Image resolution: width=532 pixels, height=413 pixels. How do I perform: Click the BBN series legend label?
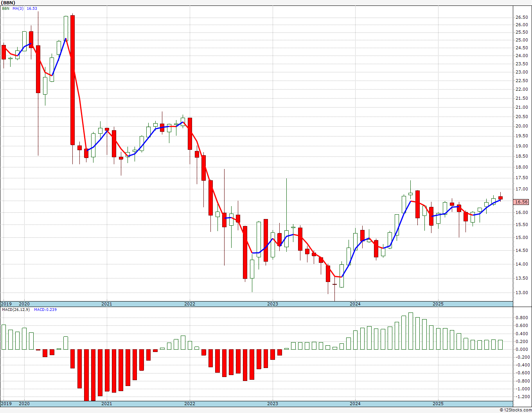coord(6,8)
